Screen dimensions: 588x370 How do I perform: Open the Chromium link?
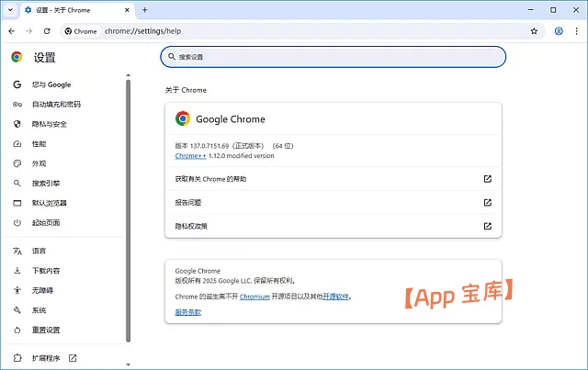(x=254, y=297)
